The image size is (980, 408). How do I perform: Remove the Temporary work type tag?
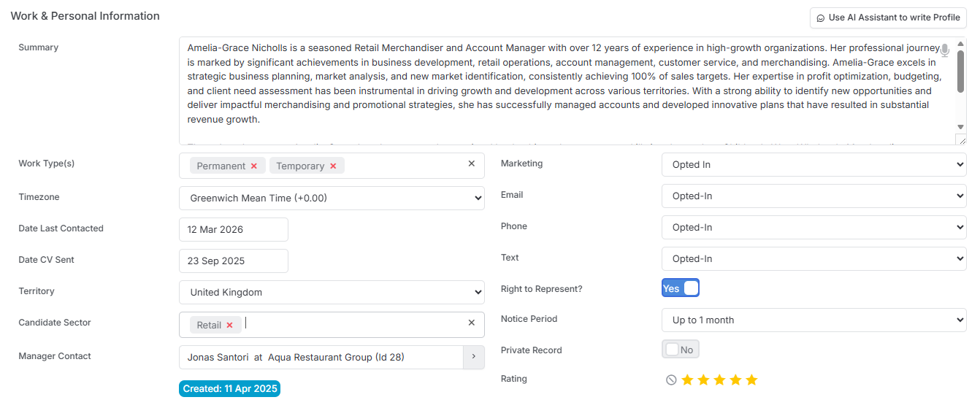333,166
